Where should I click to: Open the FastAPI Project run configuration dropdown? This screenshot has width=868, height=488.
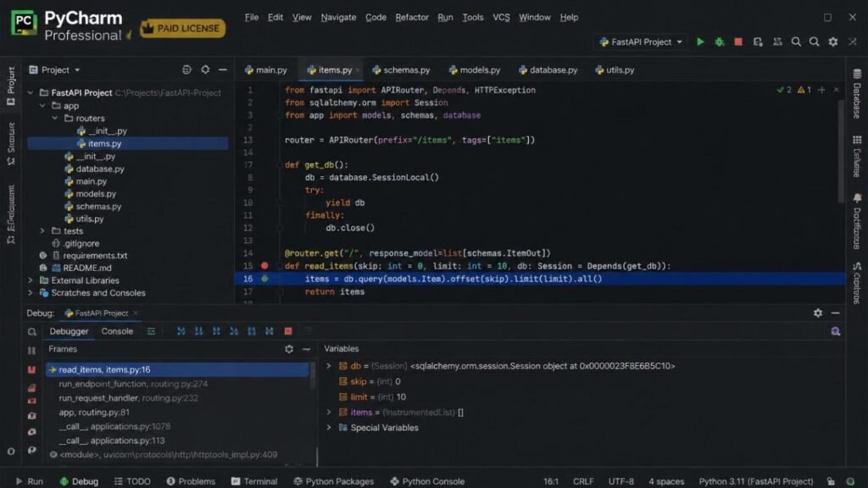641,42
